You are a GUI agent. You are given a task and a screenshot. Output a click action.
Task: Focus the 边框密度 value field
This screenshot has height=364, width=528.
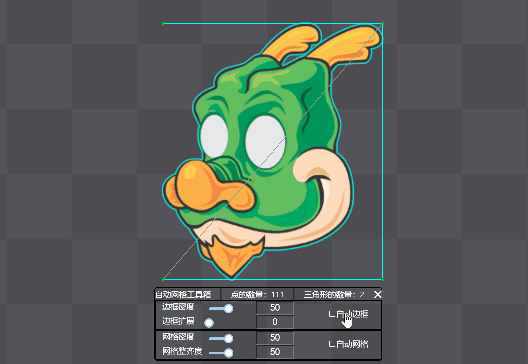click(x=275, y=308)
